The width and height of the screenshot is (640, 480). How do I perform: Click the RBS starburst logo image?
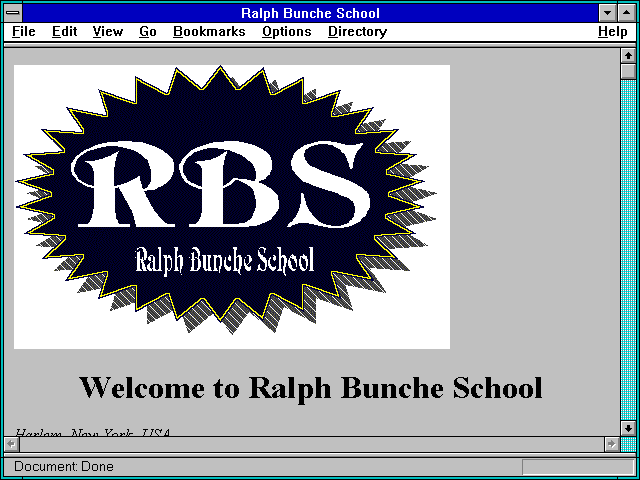tap(232, 207)
